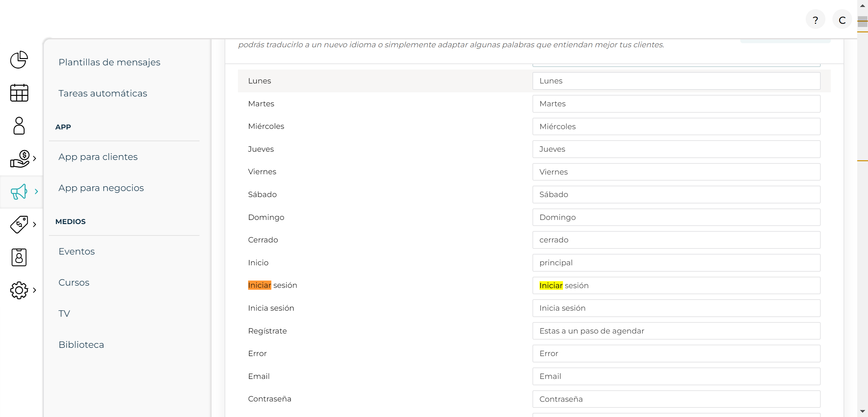
Task: Open the price tag icon
Action: pyautogui.click(x=19, y=224)
